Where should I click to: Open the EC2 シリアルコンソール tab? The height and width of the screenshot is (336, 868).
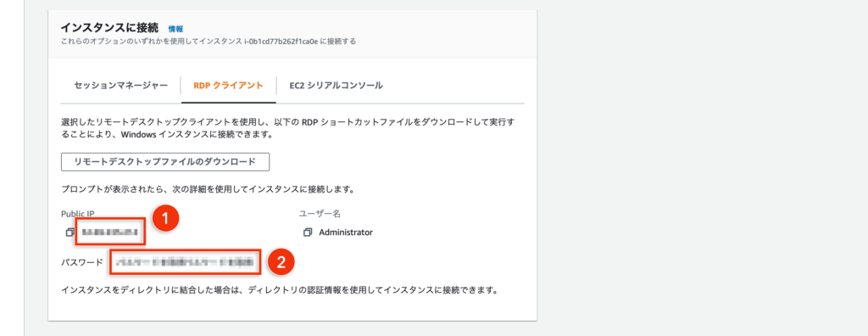click(336, 86)
